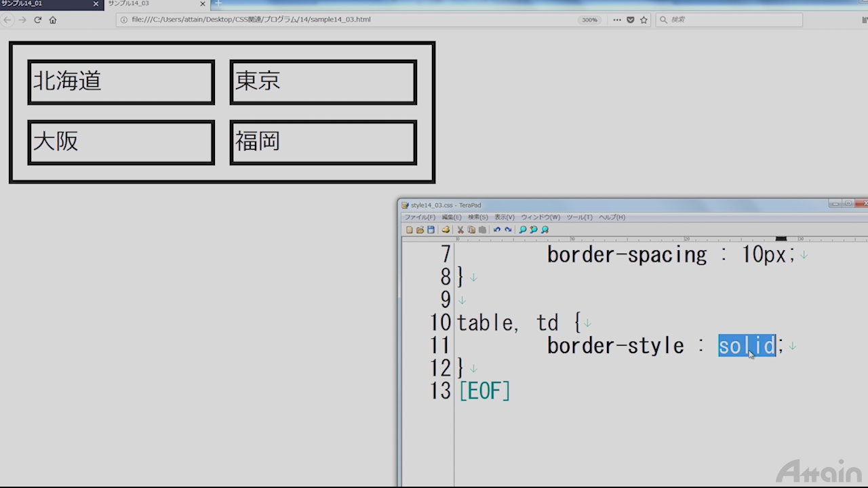Save the CSS file with the floppy icon
Viewport: 868px width, 488px height.
point(431,230)
